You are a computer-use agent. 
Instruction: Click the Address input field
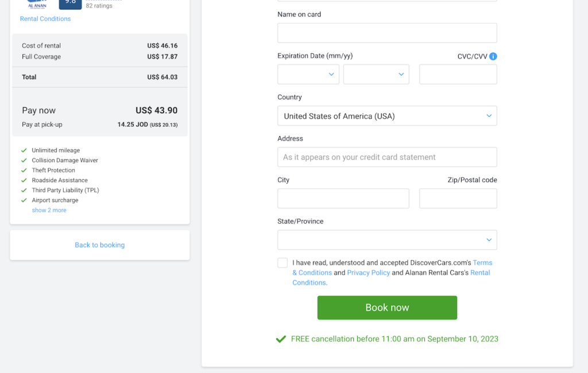coord(387,157)
